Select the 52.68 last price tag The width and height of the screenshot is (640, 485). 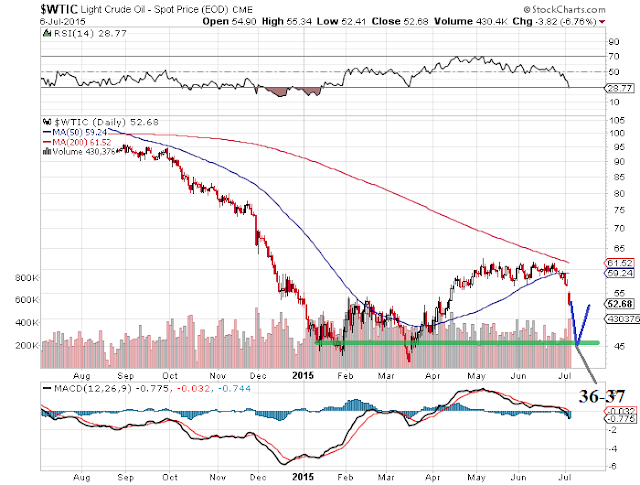point(619,304)
